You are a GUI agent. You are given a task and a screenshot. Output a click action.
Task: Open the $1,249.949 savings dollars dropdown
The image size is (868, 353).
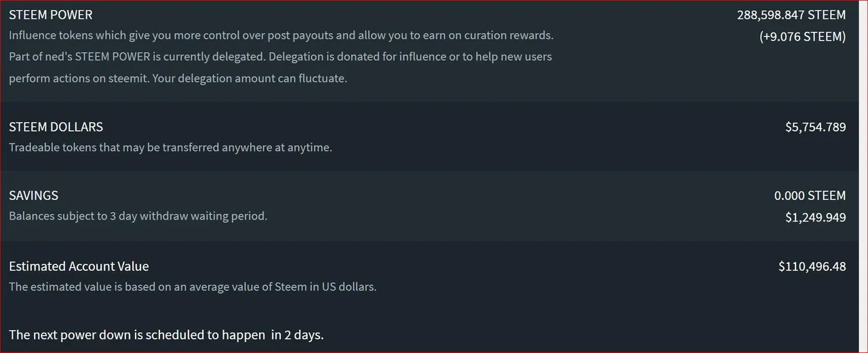point(816,217)
